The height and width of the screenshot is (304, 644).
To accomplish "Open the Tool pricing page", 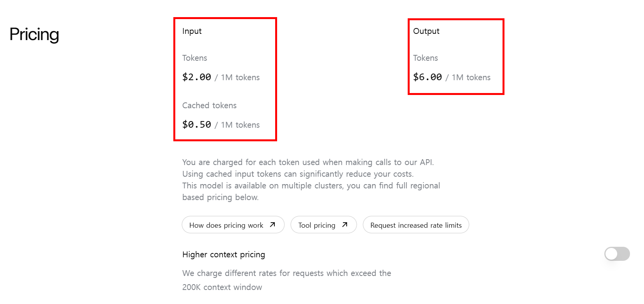I will 323,225.
